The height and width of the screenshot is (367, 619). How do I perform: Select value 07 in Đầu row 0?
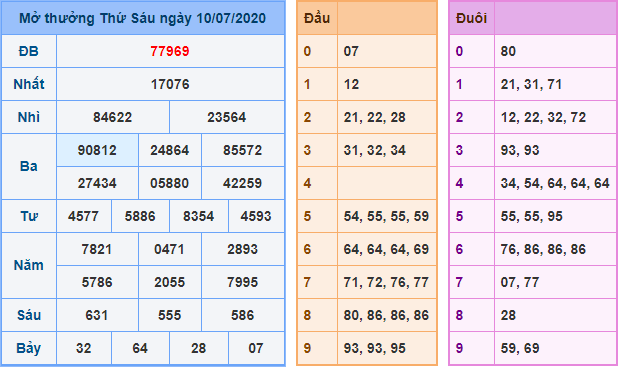[351, 51]
